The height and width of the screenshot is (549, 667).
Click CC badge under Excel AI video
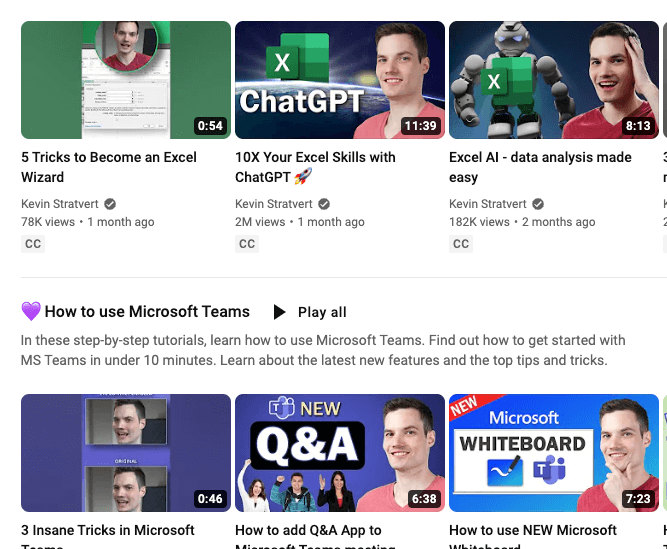point(461,243)
